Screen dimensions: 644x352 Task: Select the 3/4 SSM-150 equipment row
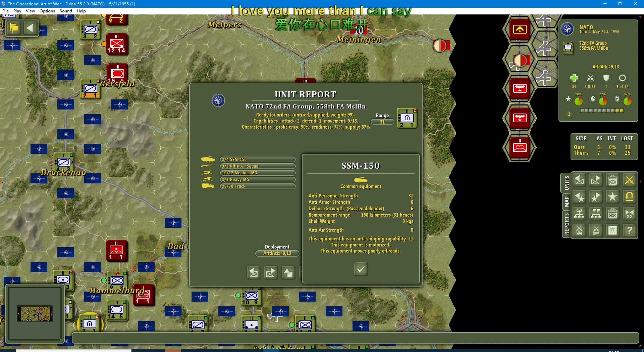[258, 160]
